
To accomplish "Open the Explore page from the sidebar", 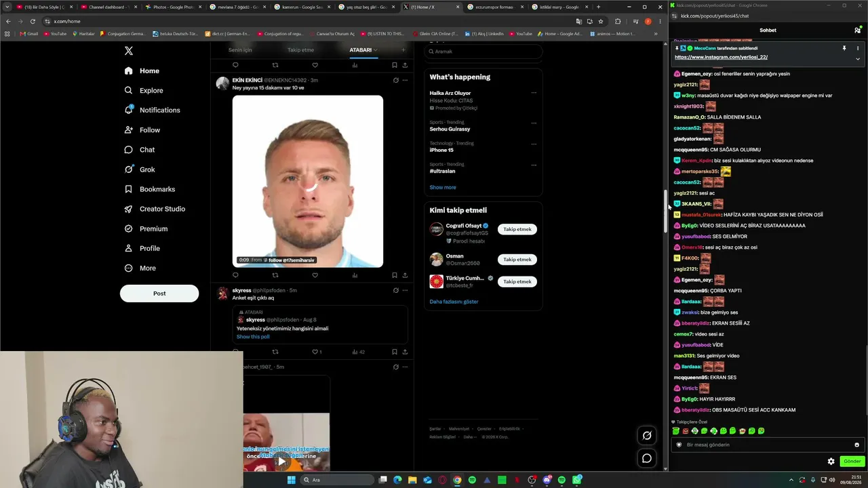I will click(x=144, y=90).
